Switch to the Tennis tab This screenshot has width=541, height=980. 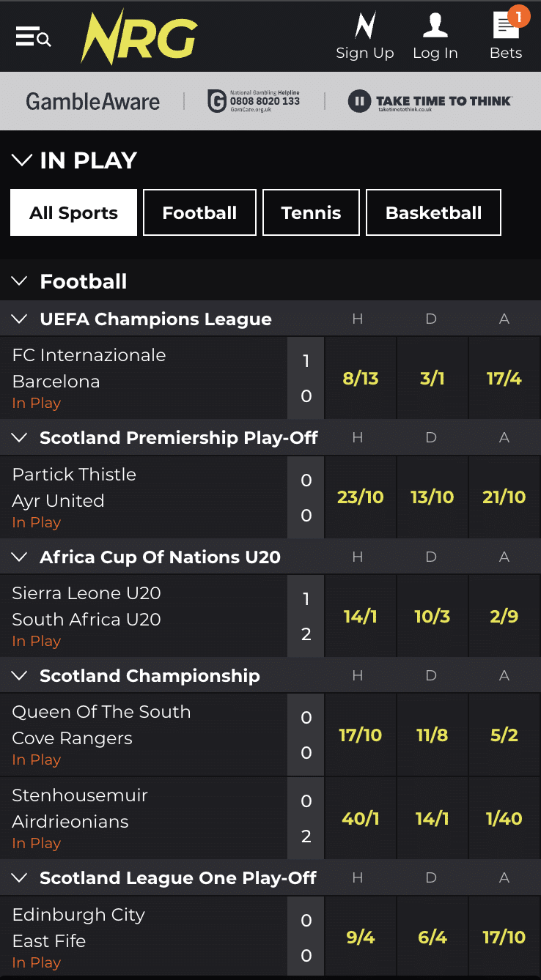coord(311,213)
